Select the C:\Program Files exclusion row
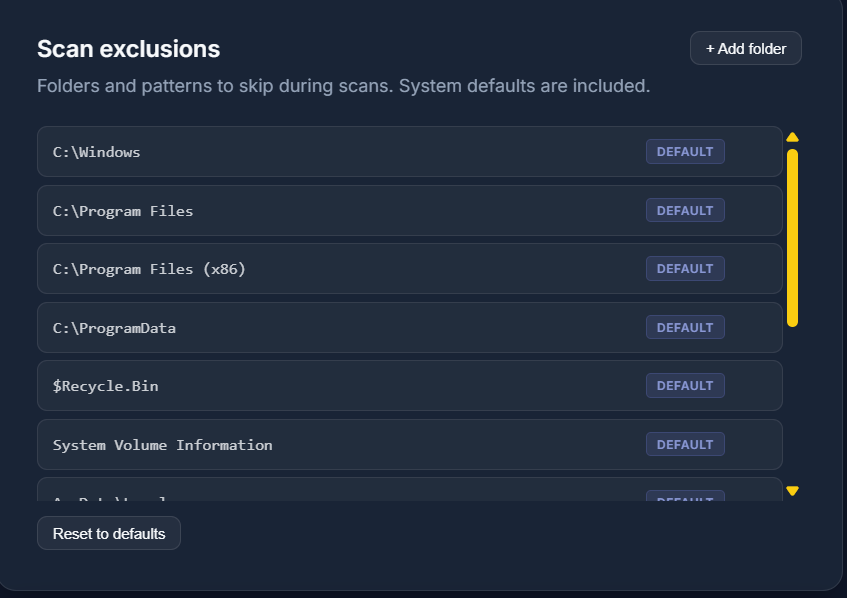The height and width of the screenshot is (598, 847). click(x=300, y=210)
